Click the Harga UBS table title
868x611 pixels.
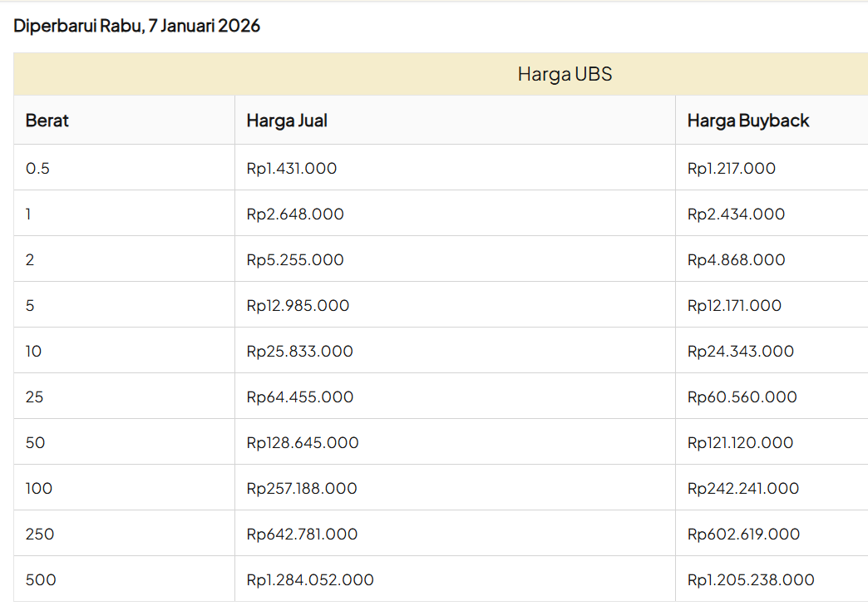click(x=565, y=74)
